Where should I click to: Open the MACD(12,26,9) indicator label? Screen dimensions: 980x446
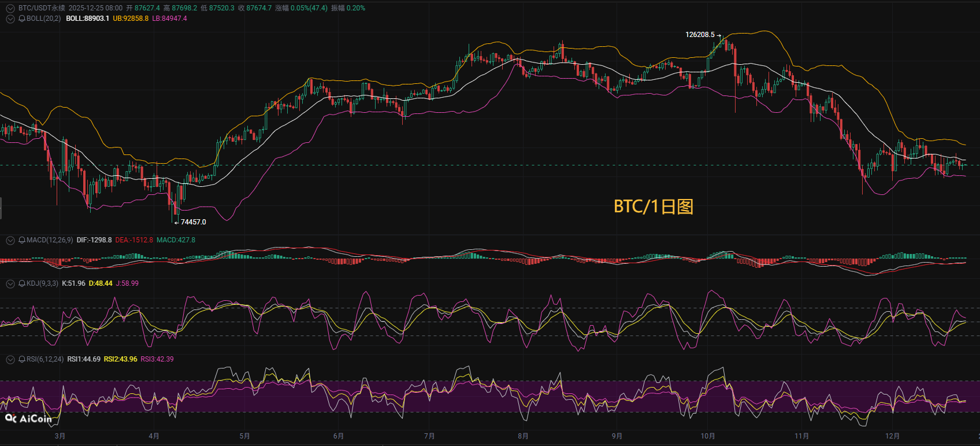pos(50,240)
